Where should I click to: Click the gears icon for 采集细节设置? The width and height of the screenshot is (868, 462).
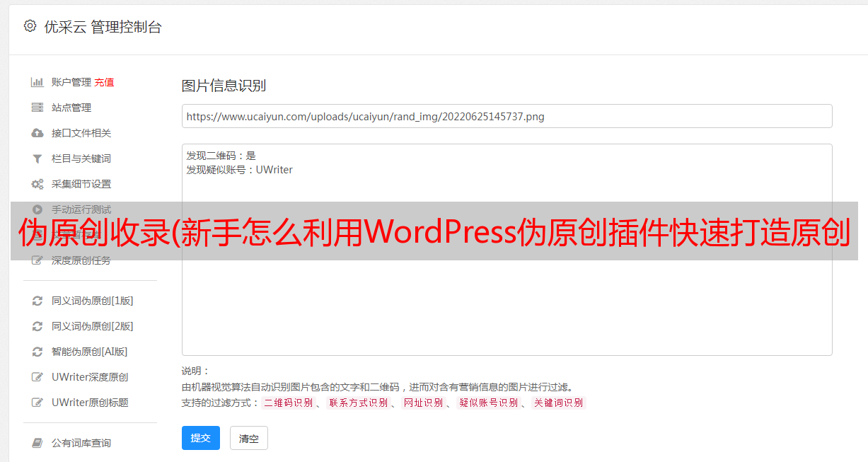click(37, 184)
